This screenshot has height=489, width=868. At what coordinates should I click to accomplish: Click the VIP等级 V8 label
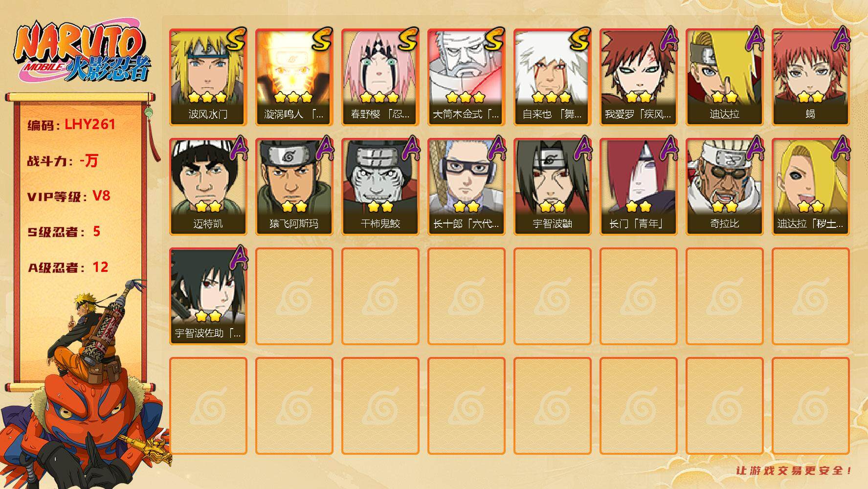pos(68,196)
